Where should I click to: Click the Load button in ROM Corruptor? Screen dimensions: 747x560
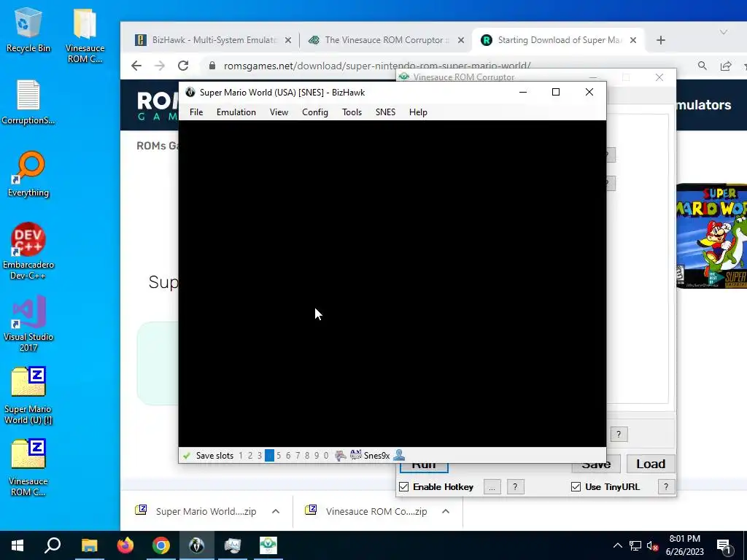pyautogui.click(x=650, y=463)
